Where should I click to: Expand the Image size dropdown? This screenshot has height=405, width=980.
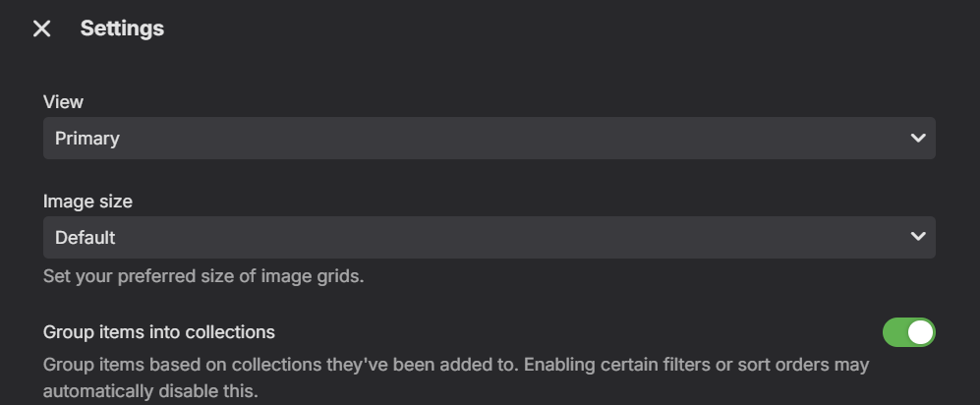pos(489,237)
